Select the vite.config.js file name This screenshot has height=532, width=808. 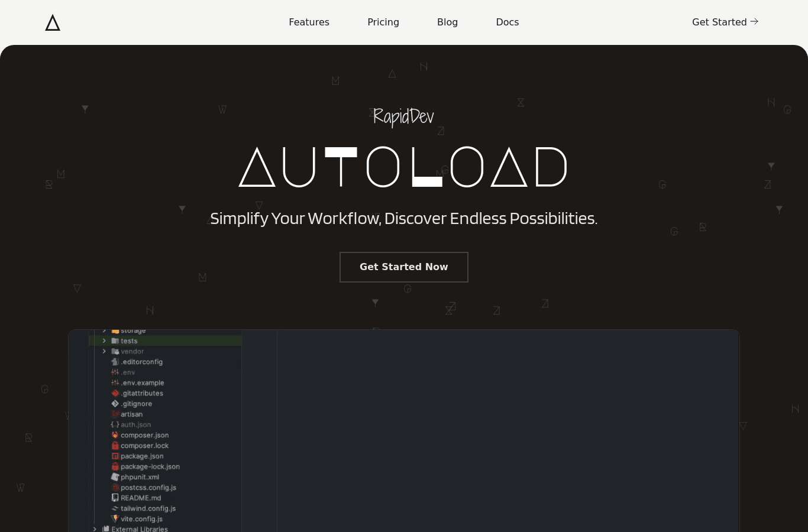tap(141, 519)
